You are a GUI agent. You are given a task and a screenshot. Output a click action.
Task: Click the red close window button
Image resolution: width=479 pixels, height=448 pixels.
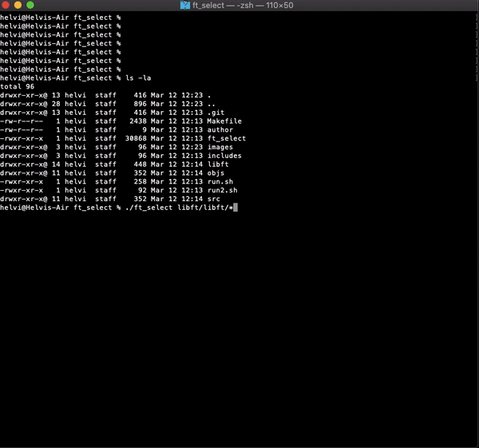point(6,5)
